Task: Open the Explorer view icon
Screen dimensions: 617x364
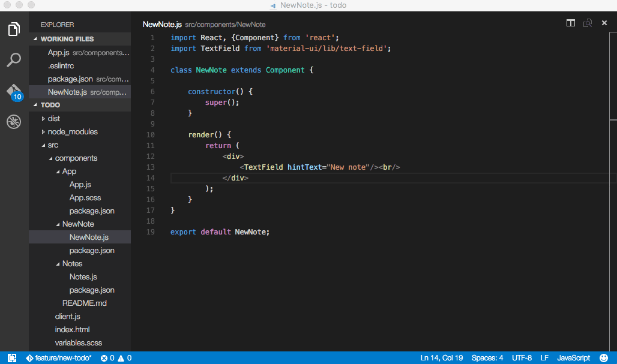Action: 13,28
